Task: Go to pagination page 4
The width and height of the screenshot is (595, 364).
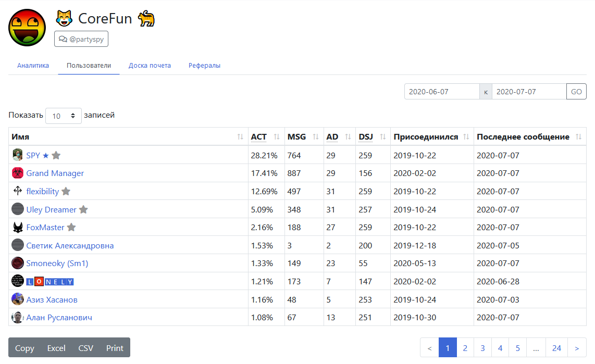Action: 500,348
